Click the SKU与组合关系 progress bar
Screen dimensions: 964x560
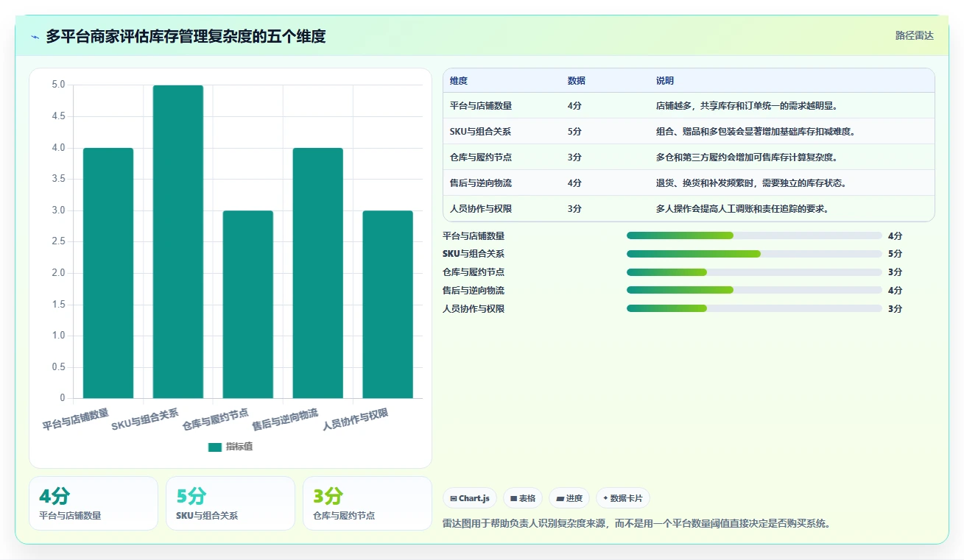click(x=754, y=254)
